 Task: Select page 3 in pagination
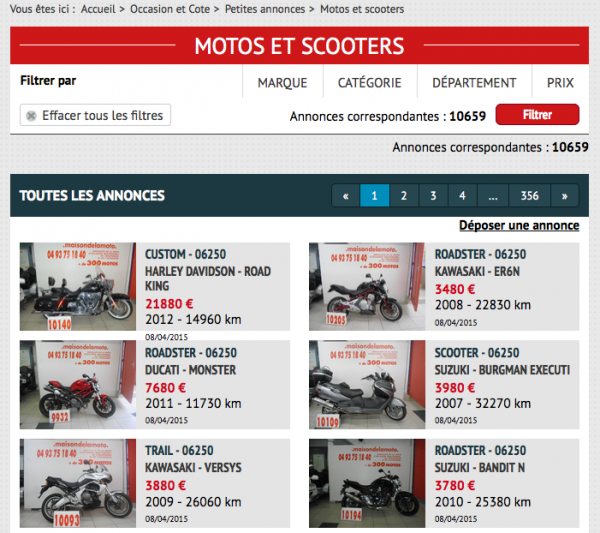[x=433, y=196]
